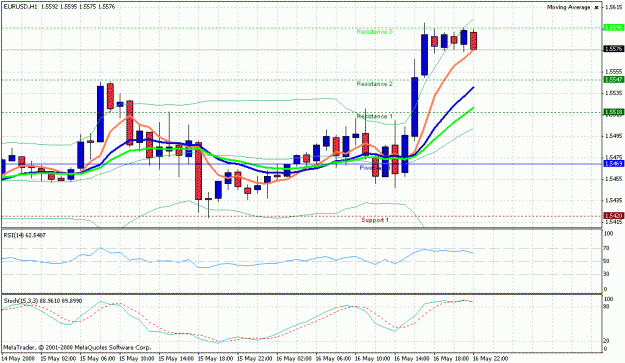Image resolution: width=625 pixels, height=363 pixels.
Task: Click the MetaTrader MetaQuotes copyright text
Action: pos(77,347)
